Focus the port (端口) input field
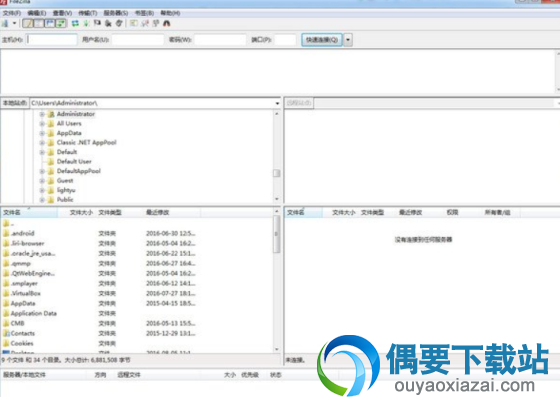Screen dimensions: 560x397 pos(285,40)
